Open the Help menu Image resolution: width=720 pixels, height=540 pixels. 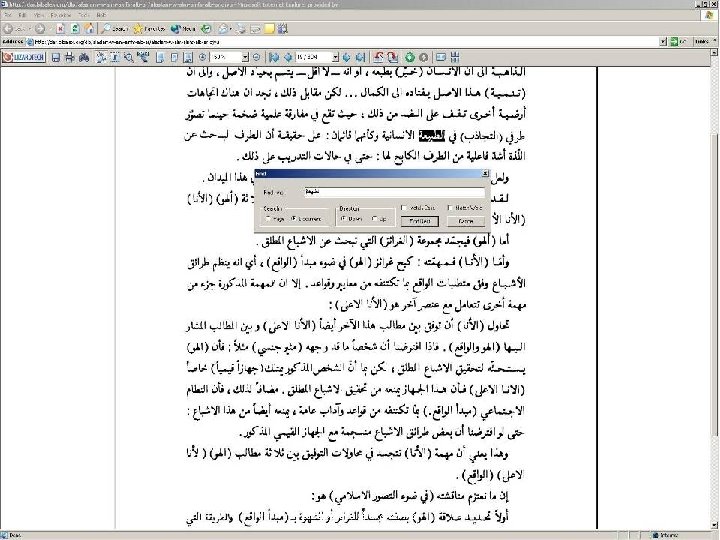[x=101, y=15]
